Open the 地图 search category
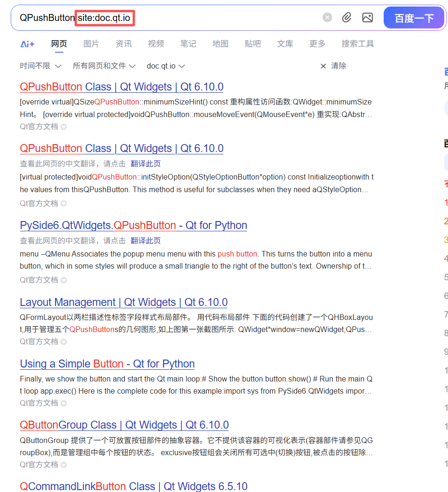This screenshot has height=492, width=448. pyautogui.click(x=220, y=43)
